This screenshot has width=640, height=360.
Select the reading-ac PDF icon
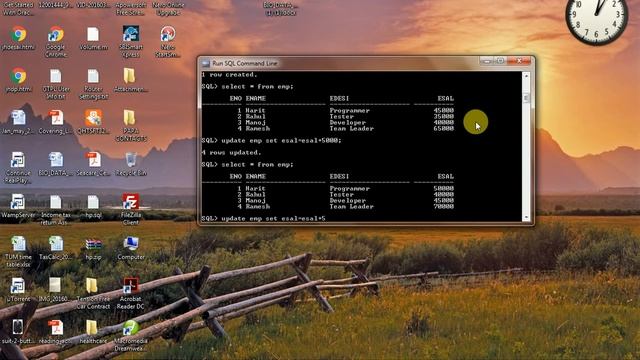[x=56, y=327]
